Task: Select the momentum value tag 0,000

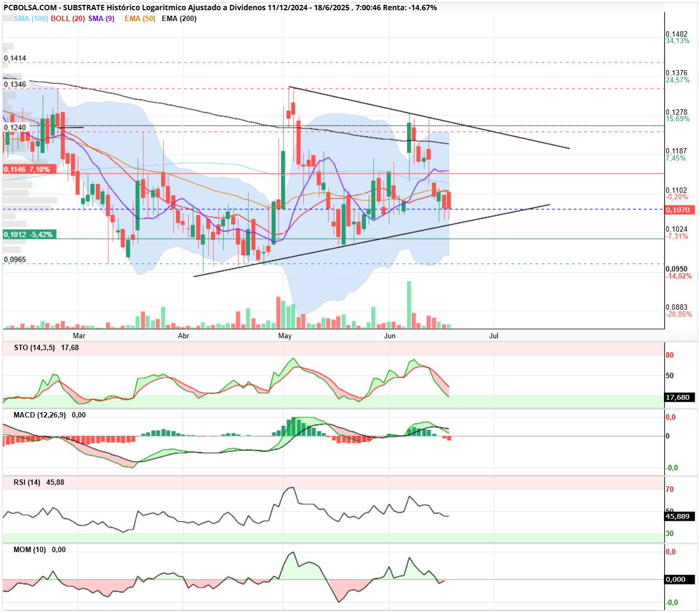Action: pos(680,579)
